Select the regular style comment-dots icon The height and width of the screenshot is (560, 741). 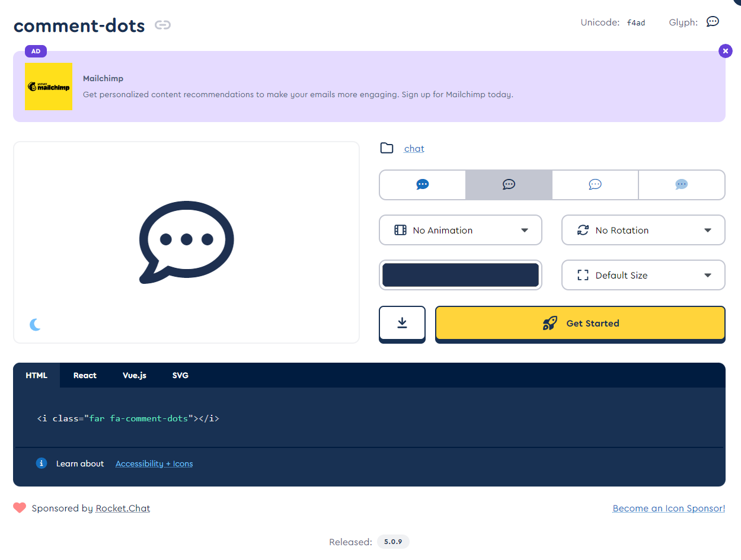tap(509, 185)
